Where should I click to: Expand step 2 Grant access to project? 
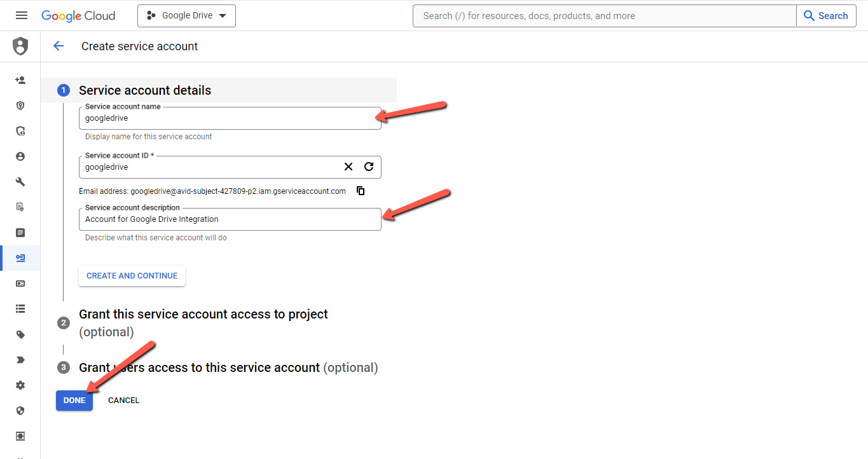pyautogui.click(x=203, y=323)
